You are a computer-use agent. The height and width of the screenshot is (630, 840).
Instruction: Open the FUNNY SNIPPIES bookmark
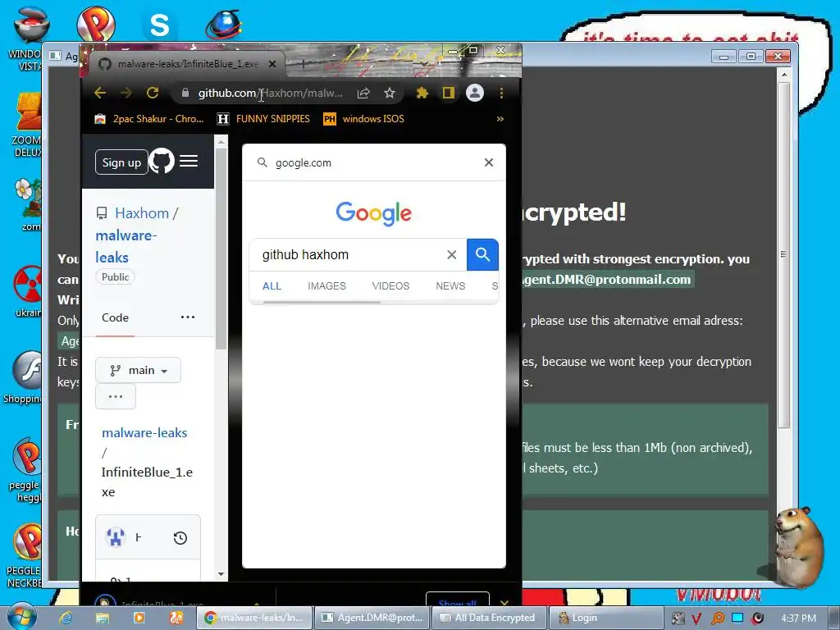tap(263, 119)
